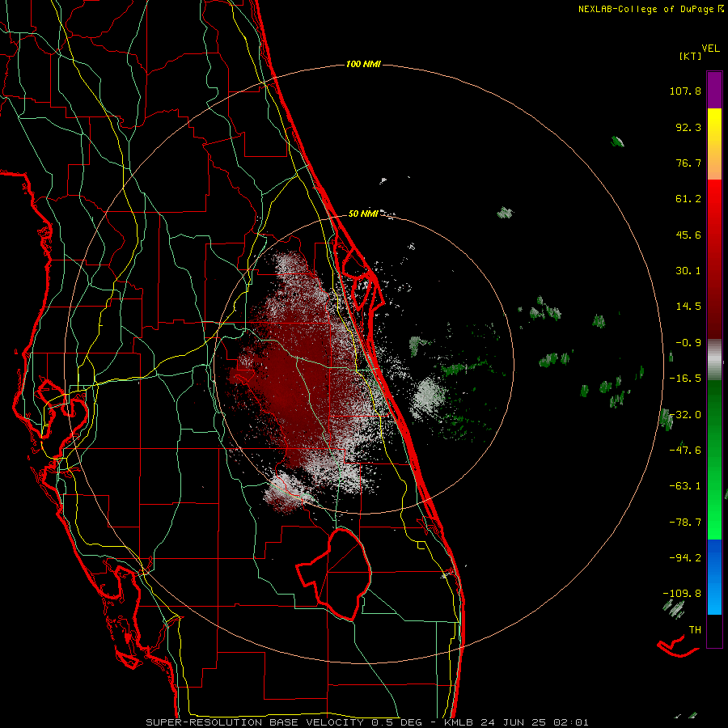This screenshot has width=728, height=728.
Task: Click the 30.1 velocity scale value
Action: (x=688, y=271)
